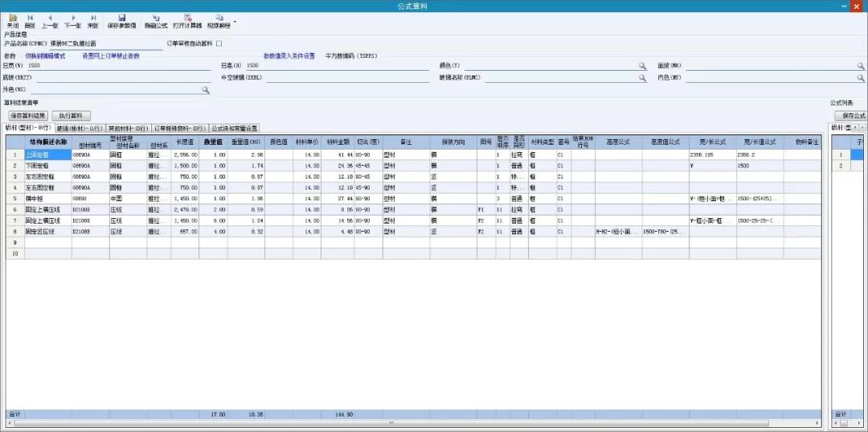Image resolution: width=868 pixels, height=432 pixels.
Task: Click 宽/长公式 column header
Action: 712,142
